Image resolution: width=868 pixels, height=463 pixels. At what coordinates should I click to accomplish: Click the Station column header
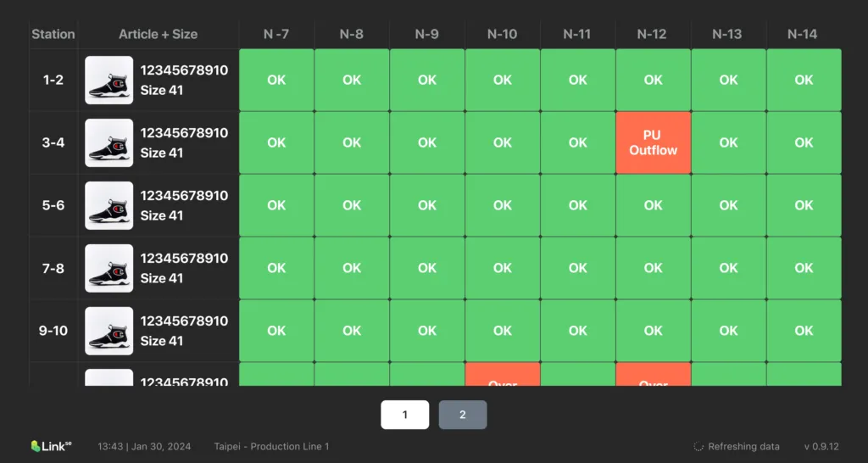pos(53,34)
